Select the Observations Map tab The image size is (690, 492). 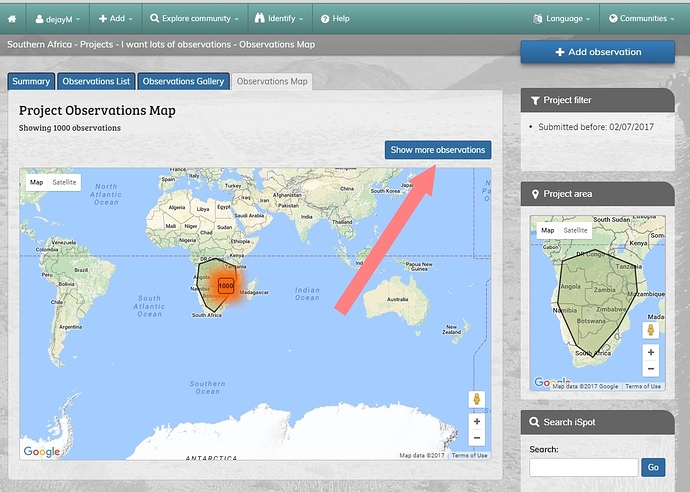pyautogui.click(x=272, y=81)
